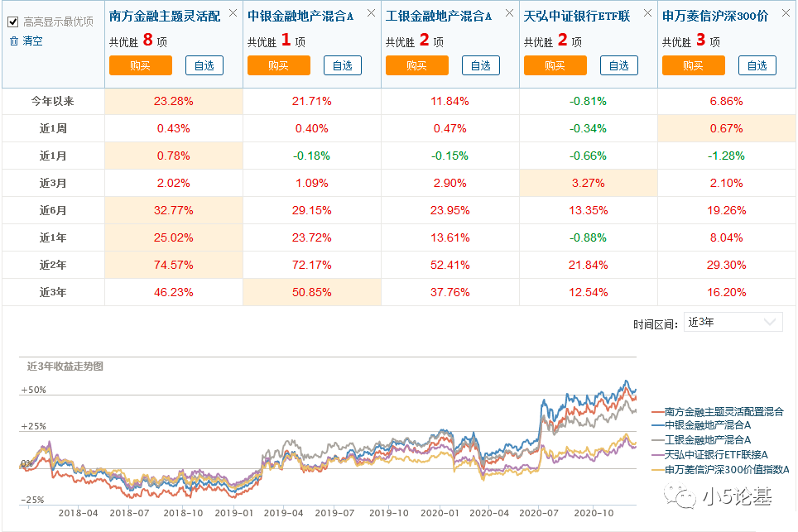Toggle 南方金融主题灵活配置混合 legend line swatch
This screenshot has width=798, height=532.
tap(657, 411)
